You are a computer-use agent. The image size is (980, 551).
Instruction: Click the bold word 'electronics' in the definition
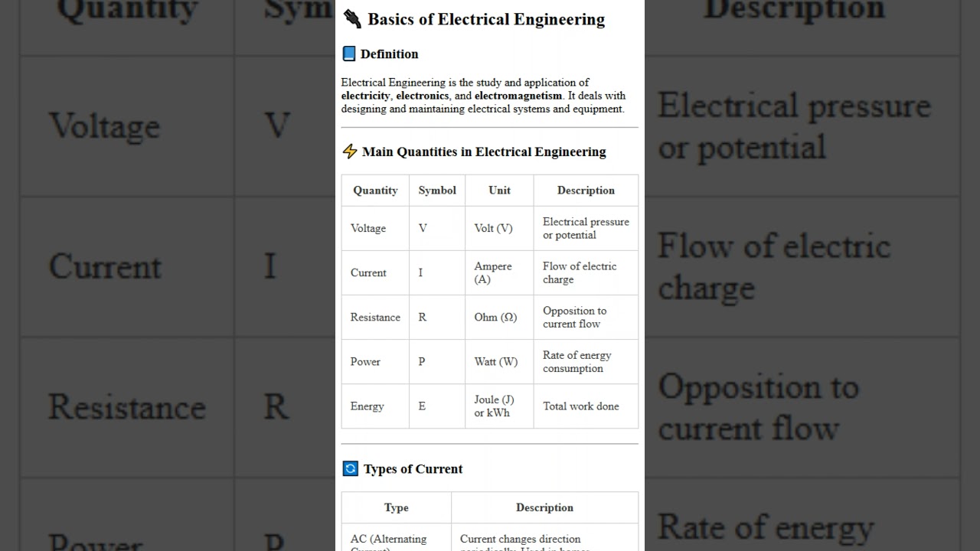point(423,96)
